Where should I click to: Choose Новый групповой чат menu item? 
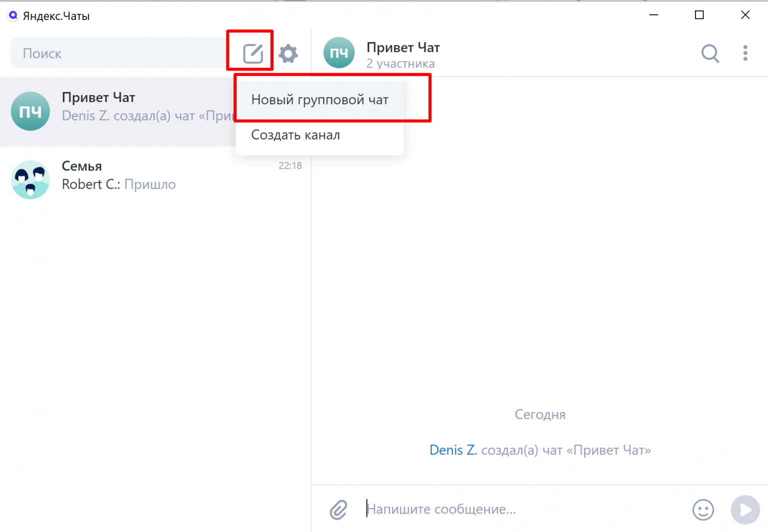(x=319, y=99)
